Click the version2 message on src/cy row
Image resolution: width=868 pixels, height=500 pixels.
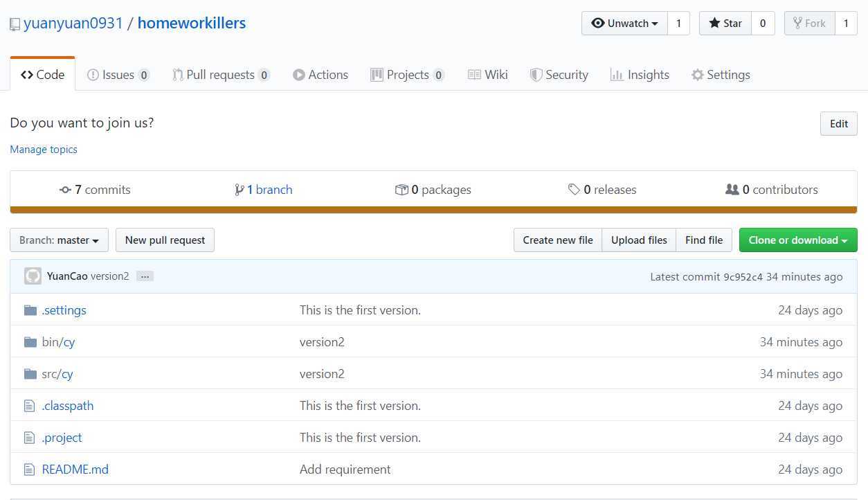(x=322, y=374)
